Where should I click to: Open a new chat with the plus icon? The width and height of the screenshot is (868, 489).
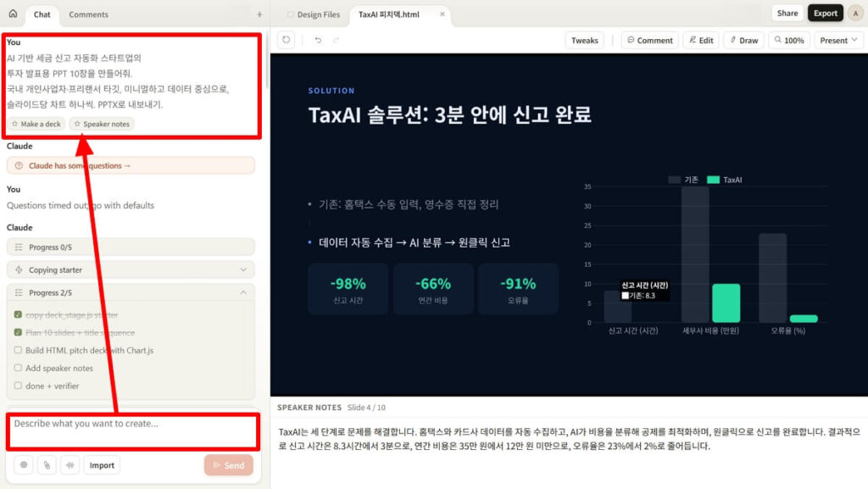click(x=259, y=14)
